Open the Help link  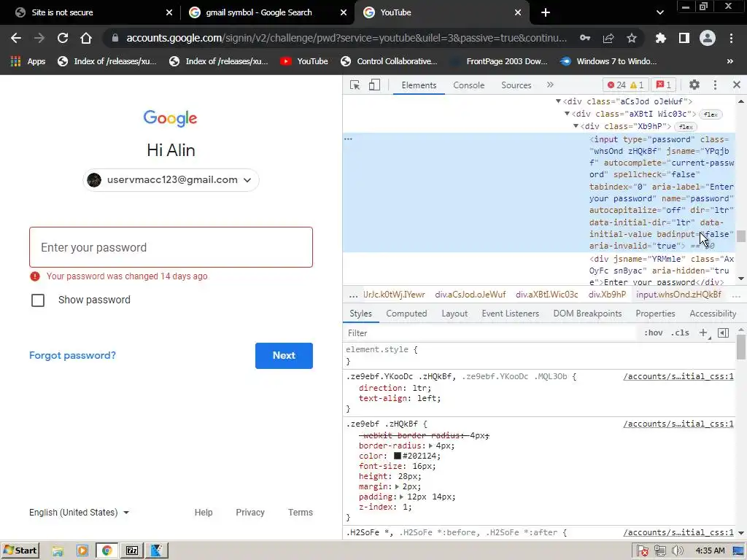(x=204, y=513)
